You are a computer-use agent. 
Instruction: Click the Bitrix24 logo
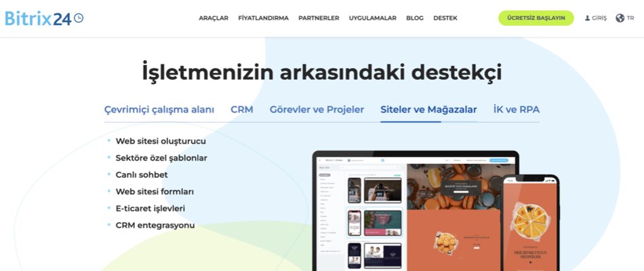[38, 18]
